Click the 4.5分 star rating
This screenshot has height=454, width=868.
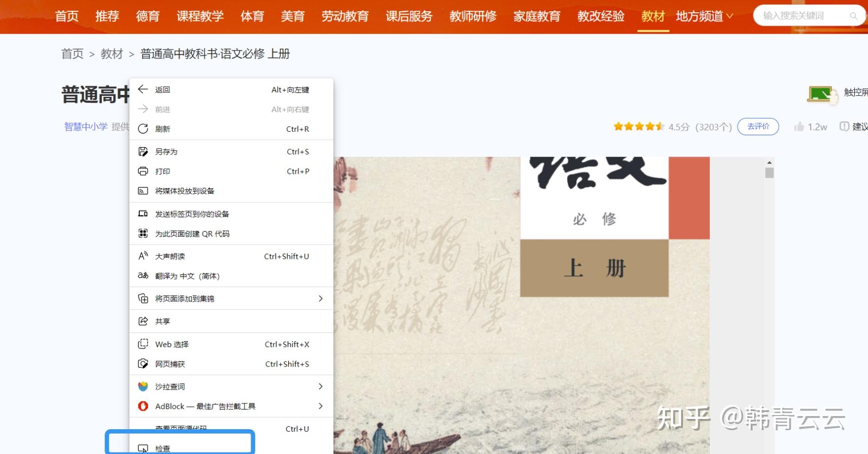[x=639, y=127]
